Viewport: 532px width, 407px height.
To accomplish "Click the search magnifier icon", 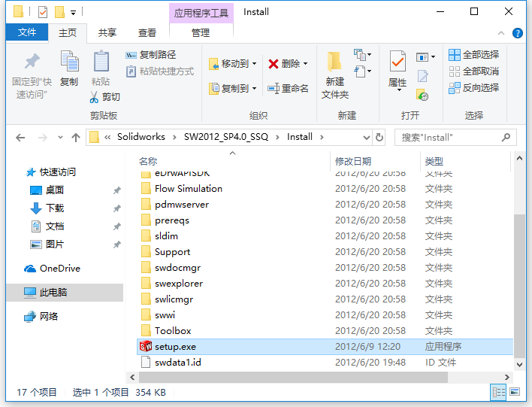I will [506, 137].
